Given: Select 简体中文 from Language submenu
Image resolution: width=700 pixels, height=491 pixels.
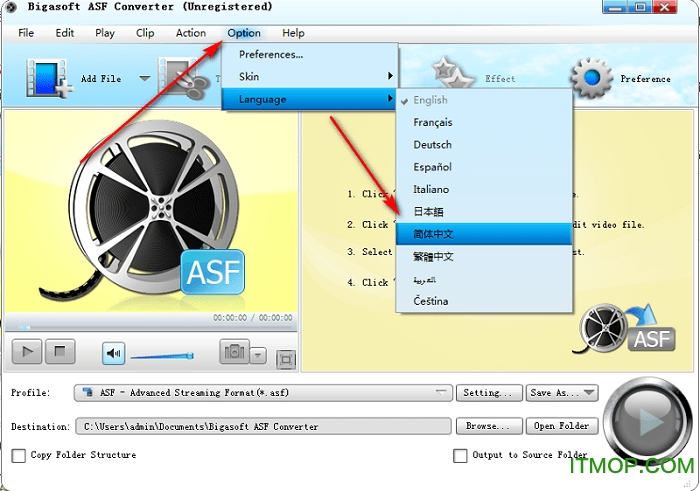Looking at the screenshot, I should click(434, 234).
